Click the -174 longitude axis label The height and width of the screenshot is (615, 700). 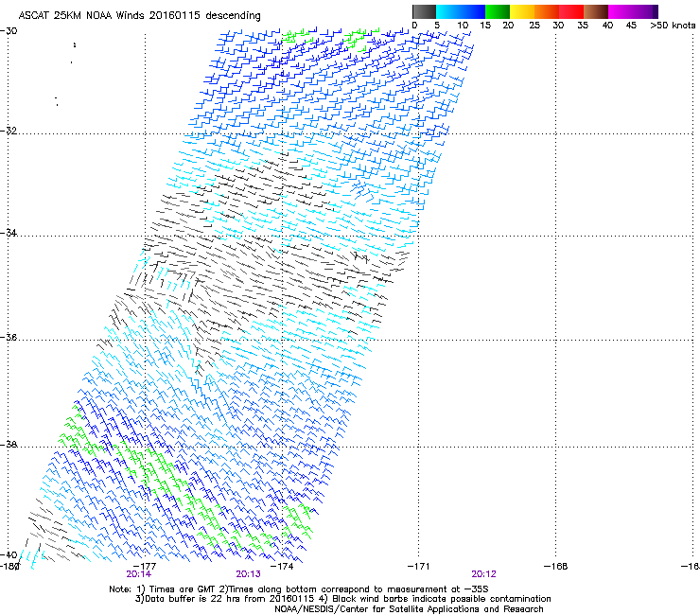point(282,566)
